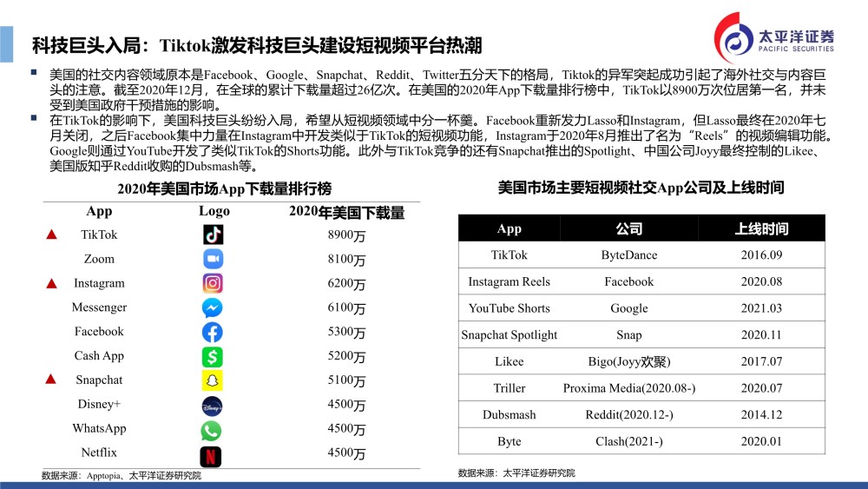
Task: Click the Cash App name in ranking
Action: click(99, 355)
